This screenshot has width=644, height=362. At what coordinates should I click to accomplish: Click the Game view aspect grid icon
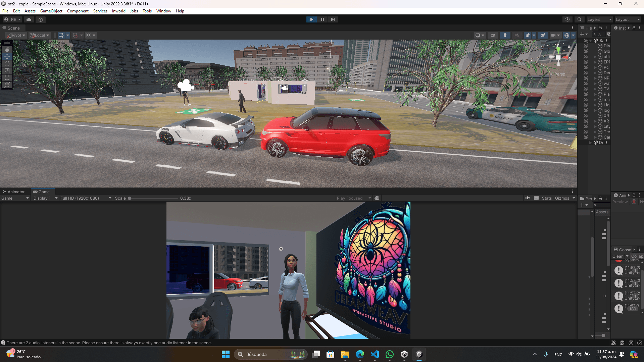(536, 198)
